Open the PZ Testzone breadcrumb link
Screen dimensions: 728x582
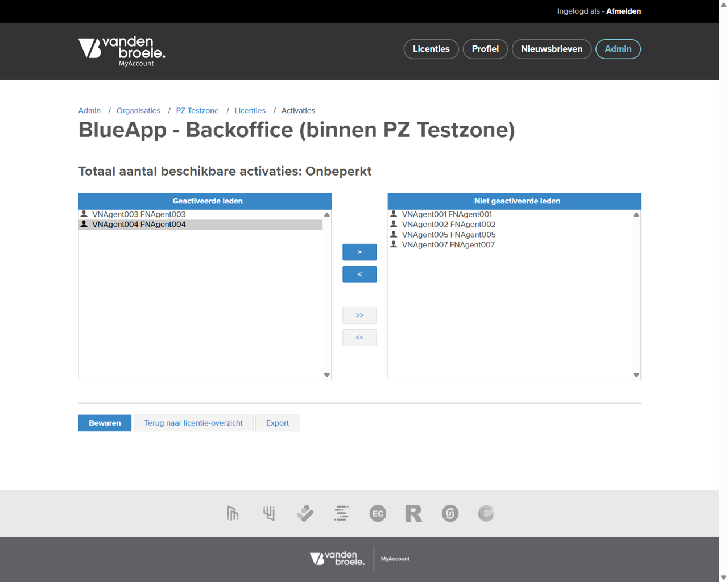[197, 111]
